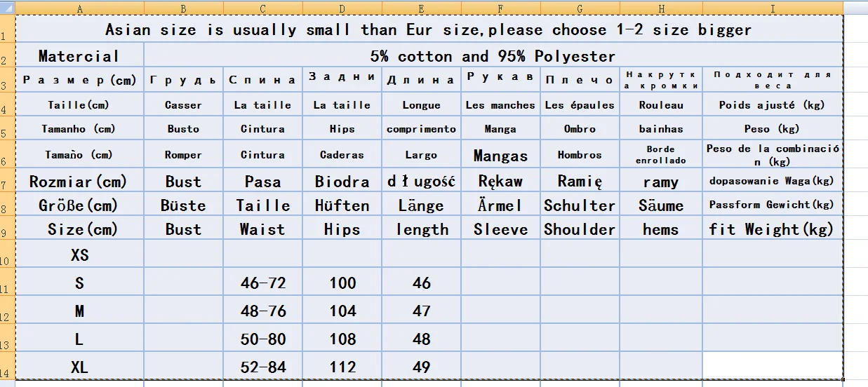Click the length cell with value 47
Image resolution: width=868 pixels, height=387 pixels.
421,311
